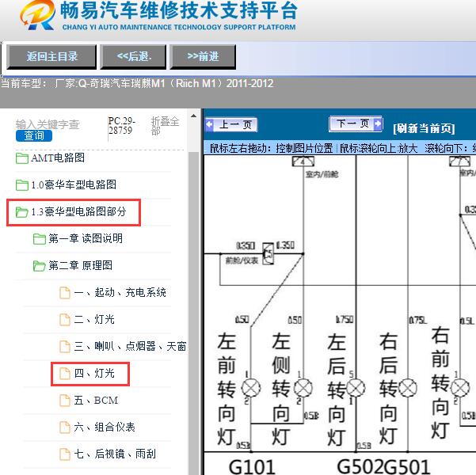Click the document icon beside 四、灯光
476x475 pixels.
click(x=65, y=374)
